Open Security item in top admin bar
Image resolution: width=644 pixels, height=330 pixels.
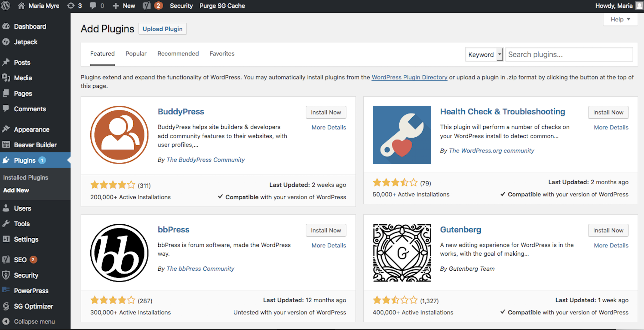click(x=181, y=6)
